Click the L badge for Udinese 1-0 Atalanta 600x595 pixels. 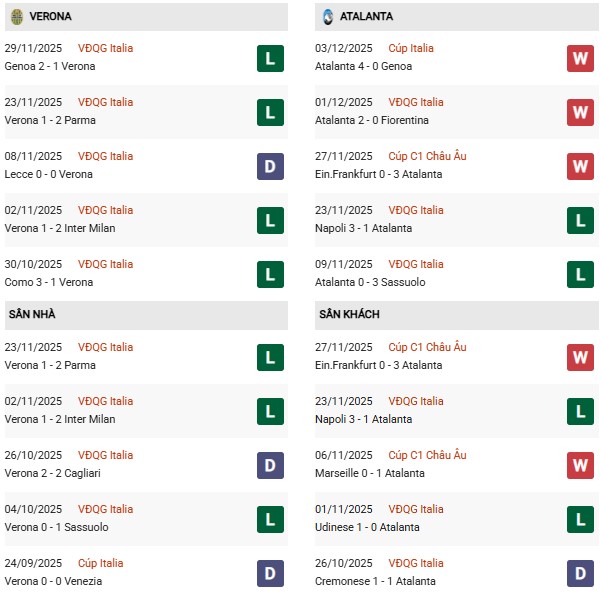tap(580, 520)
